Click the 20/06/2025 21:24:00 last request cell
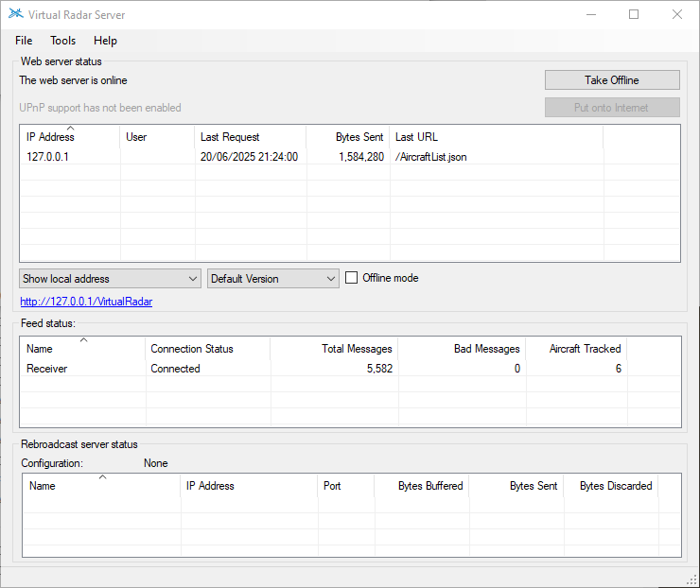The height and width of the screenshot is (588, 700). point(249,157)
